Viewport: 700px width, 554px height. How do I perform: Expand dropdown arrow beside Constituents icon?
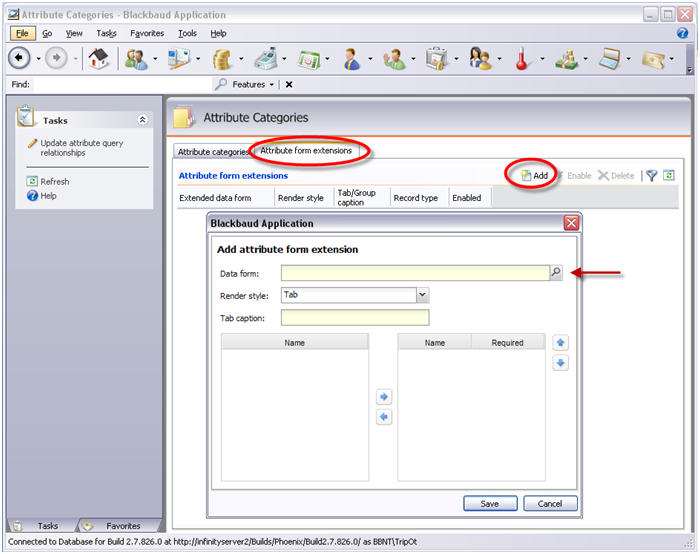(155, 58)
